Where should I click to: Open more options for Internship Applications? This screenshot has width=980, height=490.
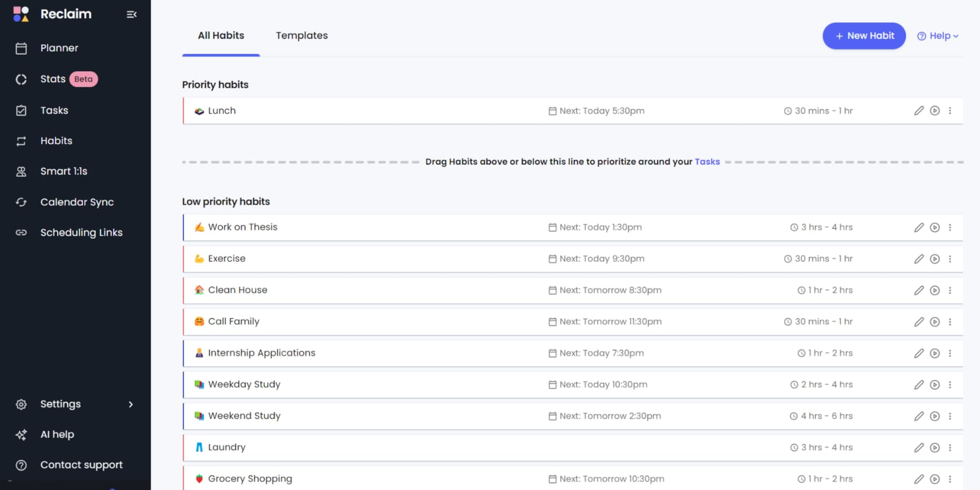click(x=950, y=353)
